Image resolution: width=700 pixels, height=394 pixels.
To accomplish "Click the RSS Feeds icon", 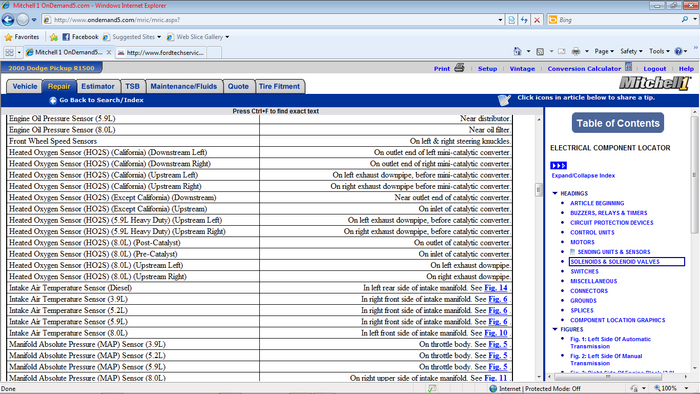I will click(x=540, y=51).
